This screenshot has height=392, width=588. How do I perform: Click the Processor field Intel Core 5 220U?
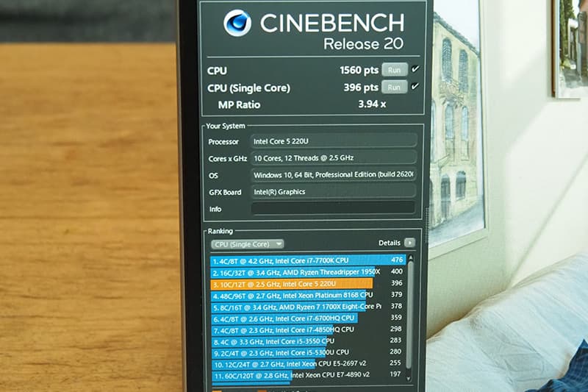tap(334, 141)
